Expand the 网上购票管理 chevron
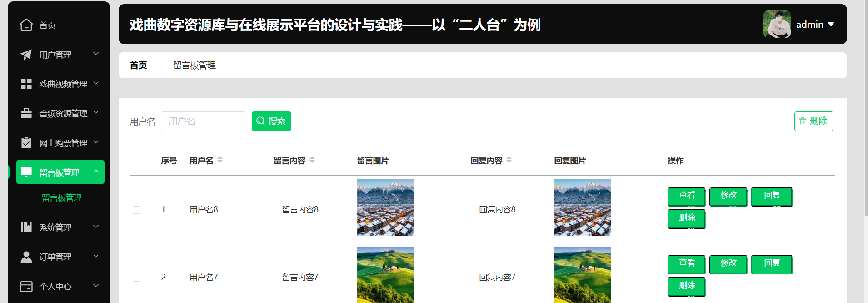 [96, 142]
